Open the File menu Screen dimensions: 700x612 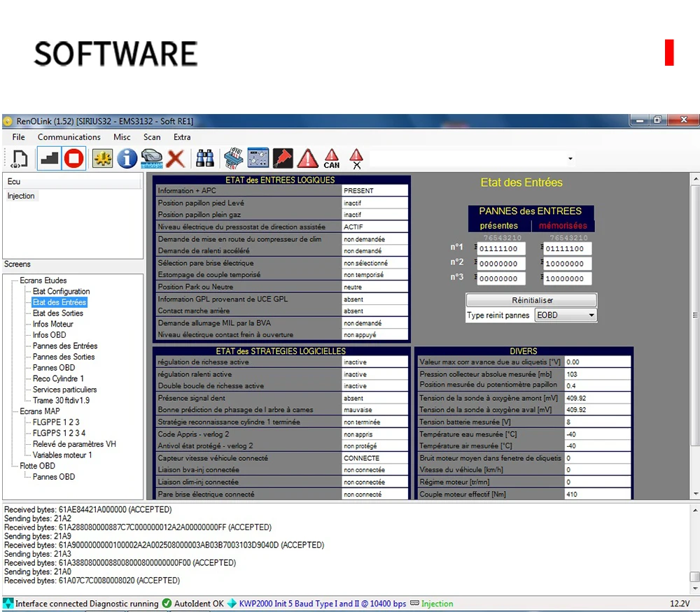pos(18,137)
